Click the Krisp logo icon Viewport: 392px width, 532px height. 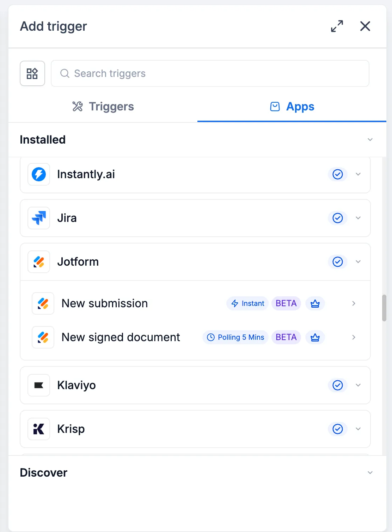pos(39,429)
